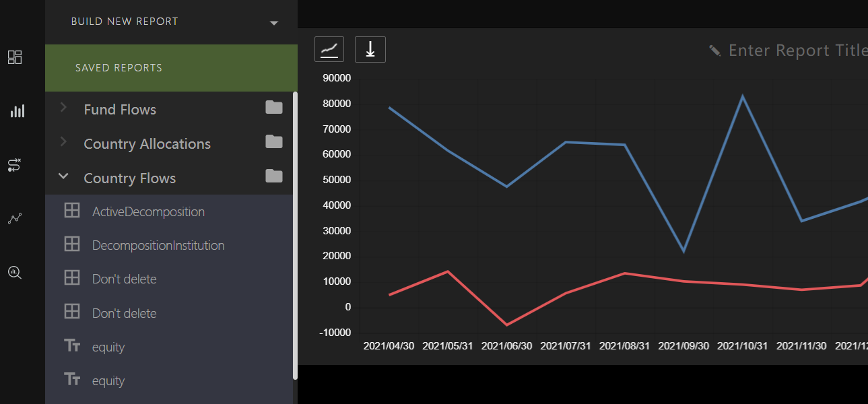
Task: Click the grid icon beside ActiveDecomposition
Action: [72, 210]
